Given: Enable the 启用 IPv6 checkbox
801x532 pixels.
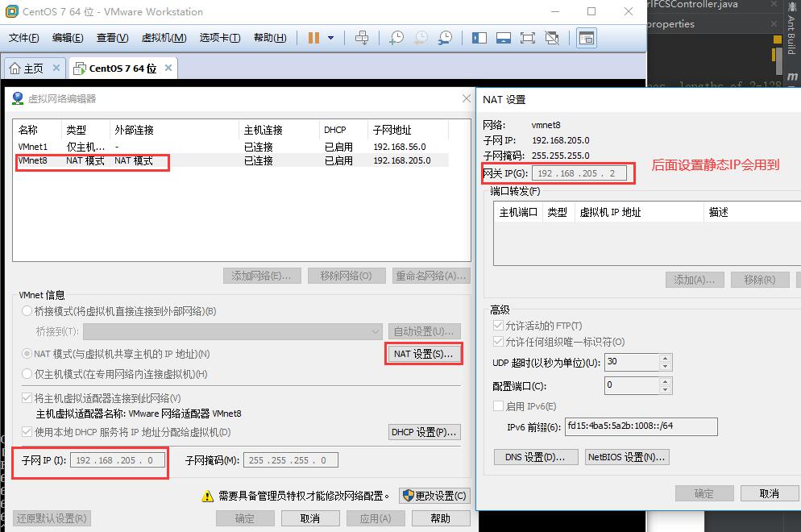Looking at the screenshot, I should click(x=498, y=406).
